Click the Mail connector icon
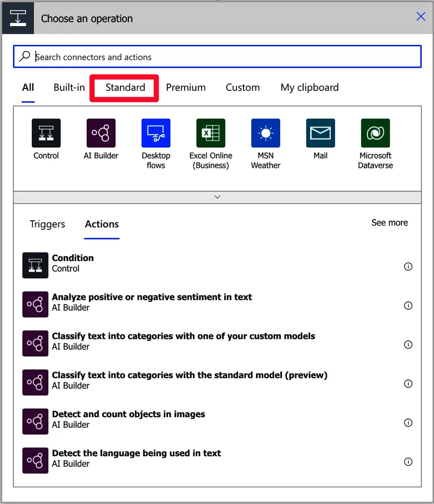 click(x=321, y=133)
